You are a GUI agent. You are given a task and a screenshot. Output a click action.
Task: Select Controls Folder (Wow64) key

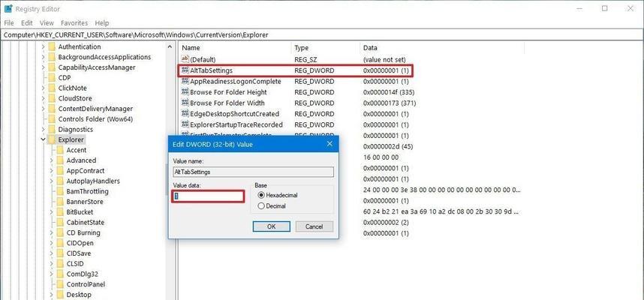(95, 119)
